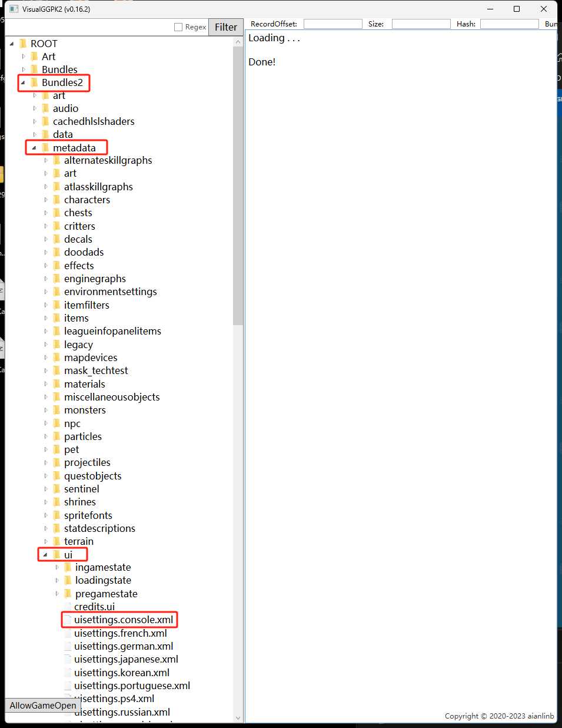Click the Bundles2 folder icon

(34, 82)
